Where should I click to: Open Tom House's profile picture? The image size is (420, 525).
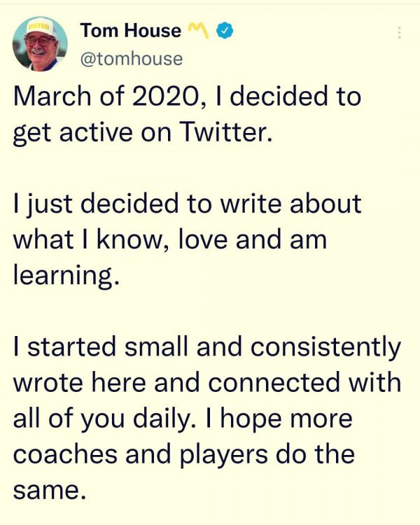(40, 44)
